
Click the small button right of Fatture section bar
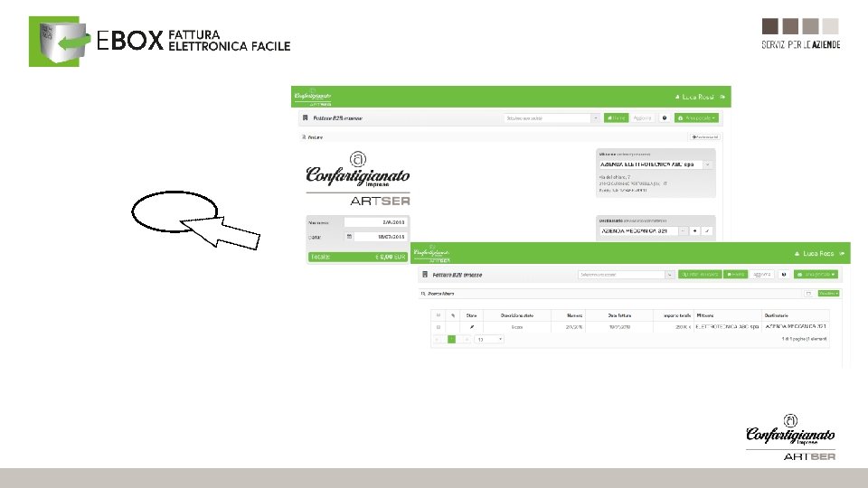tap(704, 136)
